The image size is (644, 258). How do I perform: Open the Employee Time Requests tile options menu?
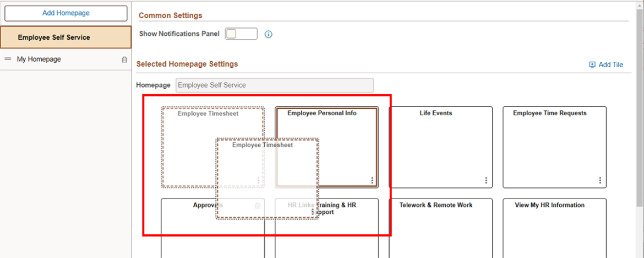tap(600, 180)
